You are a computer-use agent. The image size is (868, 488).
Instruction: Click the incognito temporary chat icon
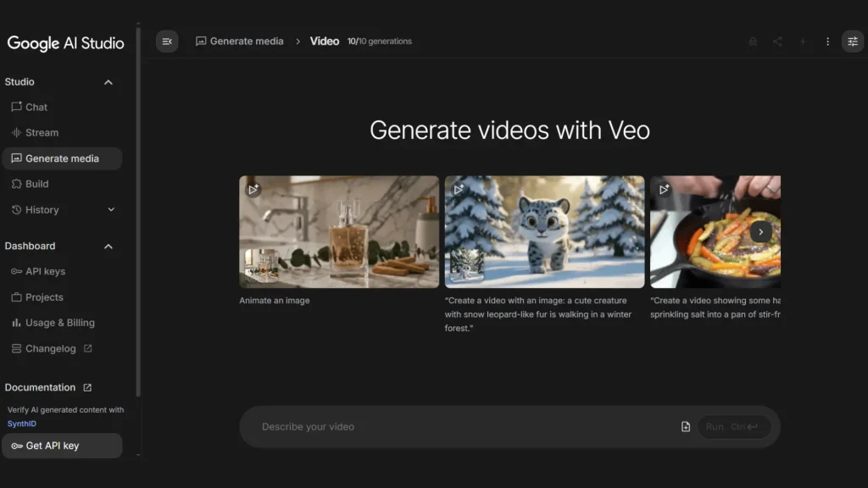point(753,42)
